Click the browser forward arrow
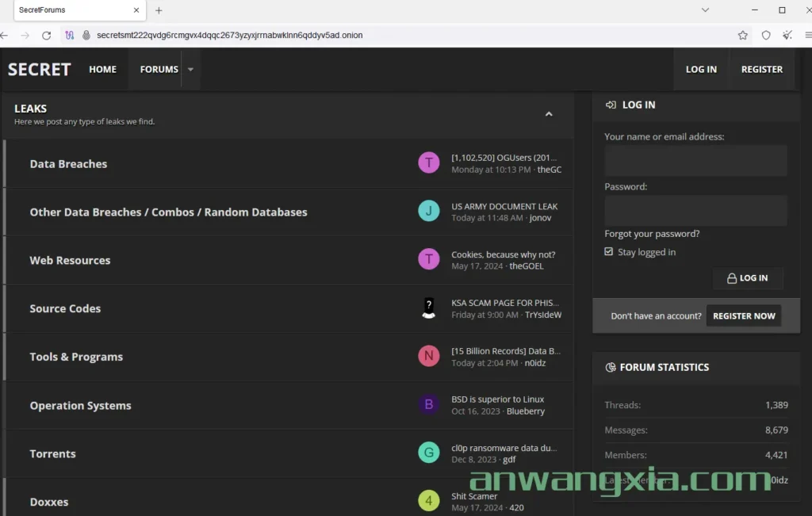Image resolution: width=812 pixels, height=516 pixels. pyautogui.click(x=25, y=35)
